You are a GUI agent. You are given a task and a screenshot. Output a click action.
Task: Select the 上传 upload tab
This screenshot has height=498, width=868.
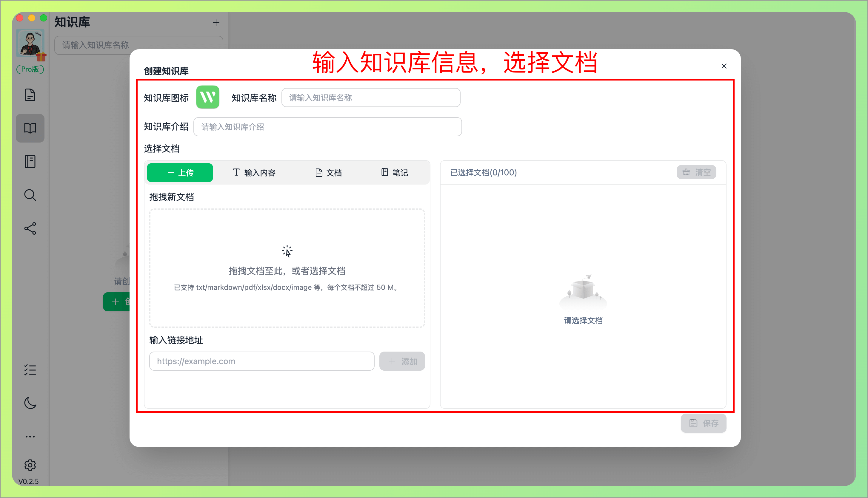pyautogui.click(x=180, y=172)
